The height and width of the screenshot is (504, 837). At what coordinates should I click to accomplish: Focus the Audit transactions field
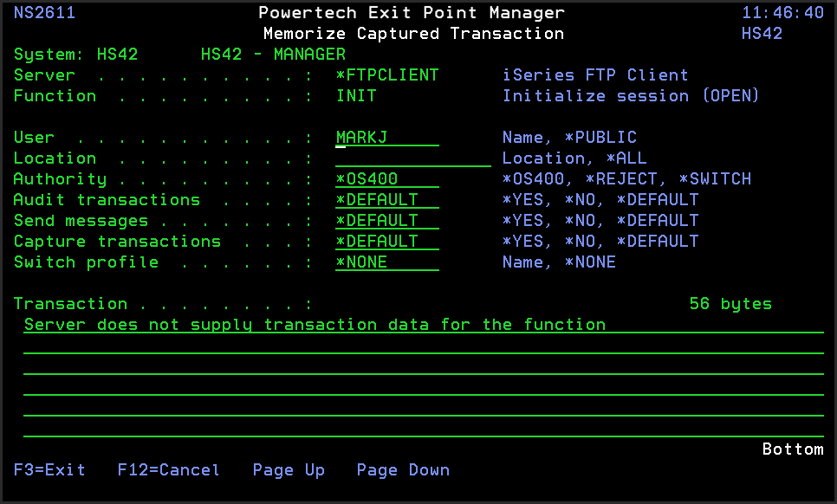click(x=387, y=200)
